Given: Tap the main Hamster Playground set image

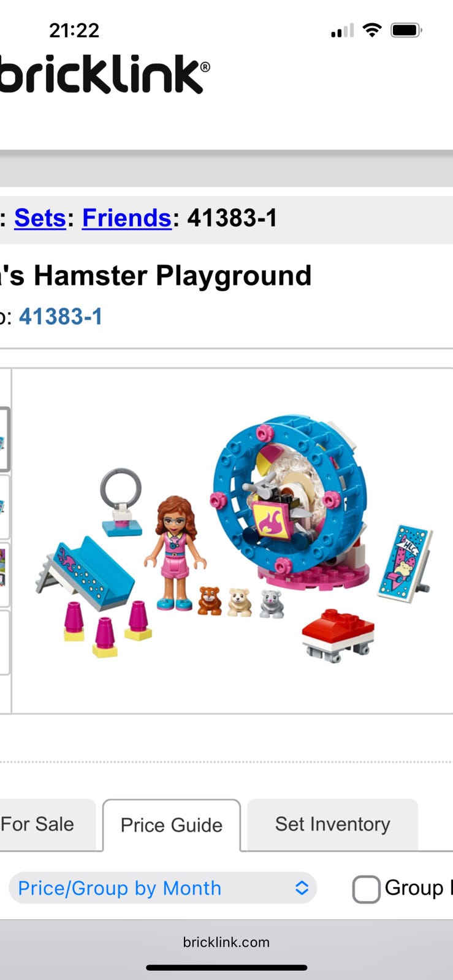Looking at the screenshot, I should coord(234,540).
